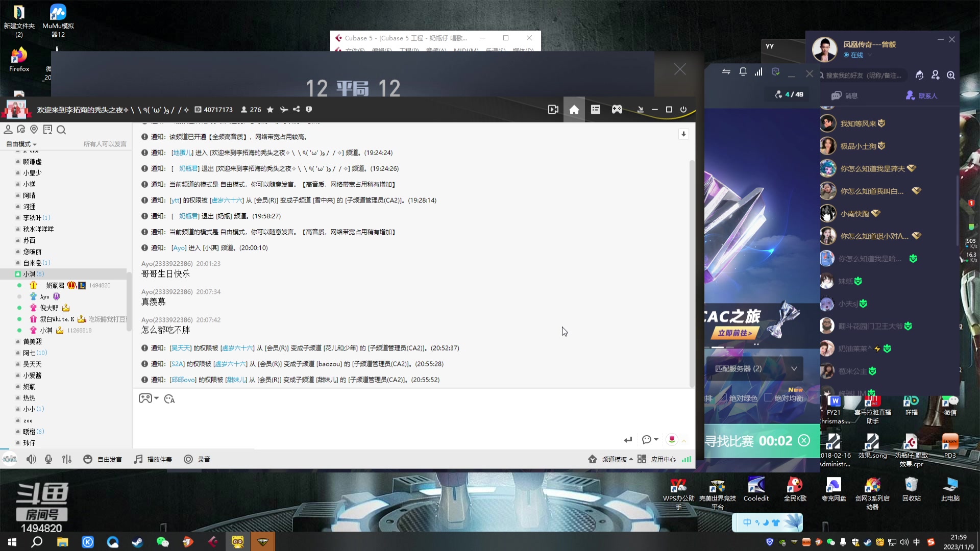The width and height of the screenshot is (980, 551).
Task: Open the channel notice board icon in sidebar
Action: [47, 130]
